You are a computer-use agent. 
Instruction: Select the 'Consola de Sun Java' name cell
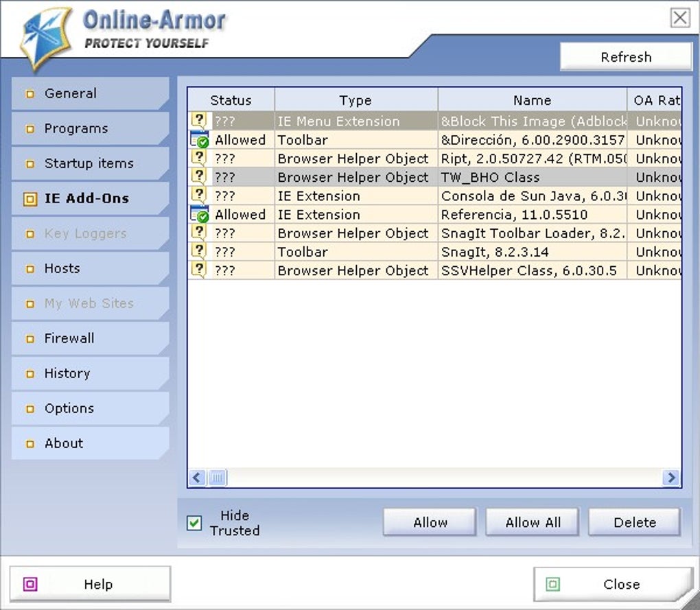pyautogui.click(x=533, y=196)
